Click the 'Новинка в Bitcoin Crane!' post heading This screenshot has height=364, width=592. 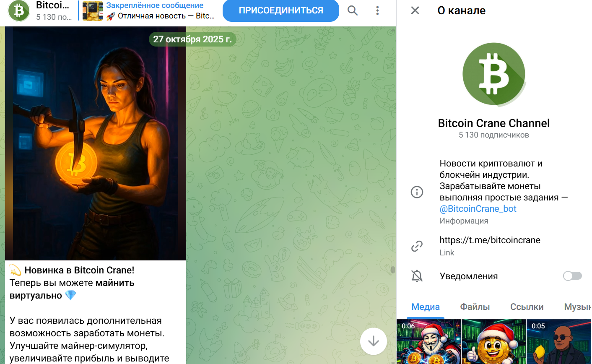(x=79, y=270)
